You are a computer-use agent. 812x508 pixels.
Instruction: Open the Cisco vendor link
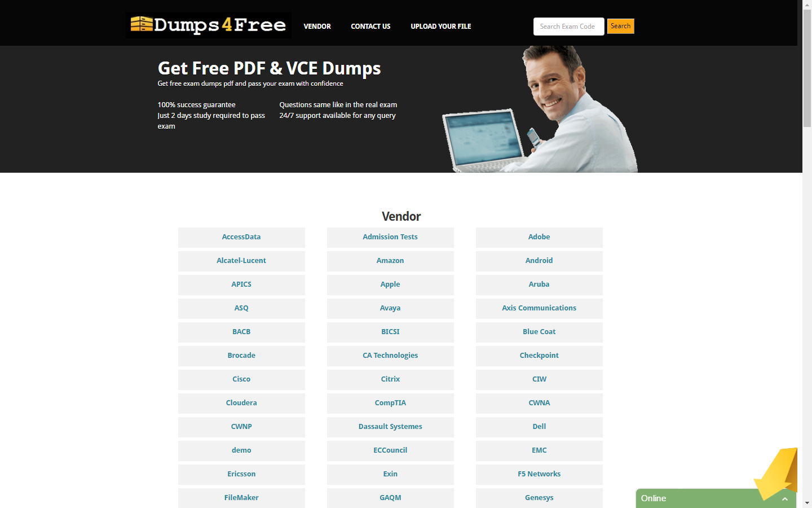[241, 379]
